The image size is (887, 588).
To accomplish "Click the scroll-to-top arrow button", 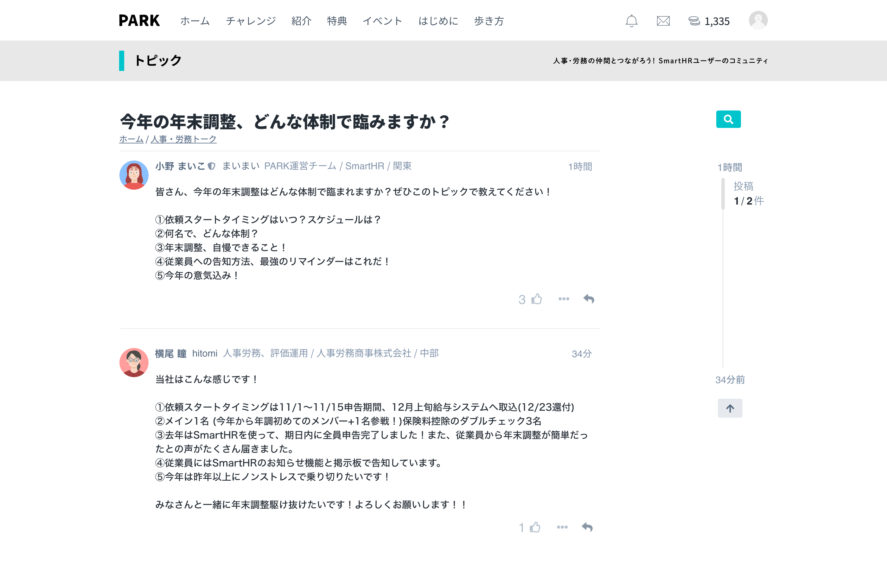I will click(730, 408).
